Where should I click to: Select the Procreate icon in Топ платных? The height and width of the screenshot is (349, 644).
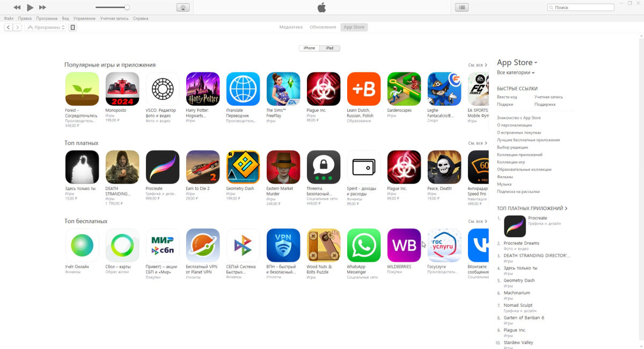[163, 167]
